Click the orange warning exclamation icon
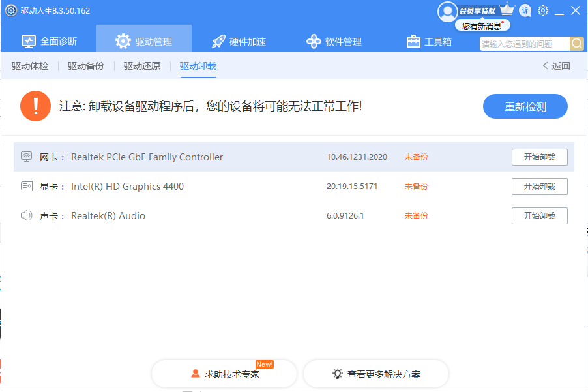This screenshot has width=588, height=392. [x=35, y=106]
